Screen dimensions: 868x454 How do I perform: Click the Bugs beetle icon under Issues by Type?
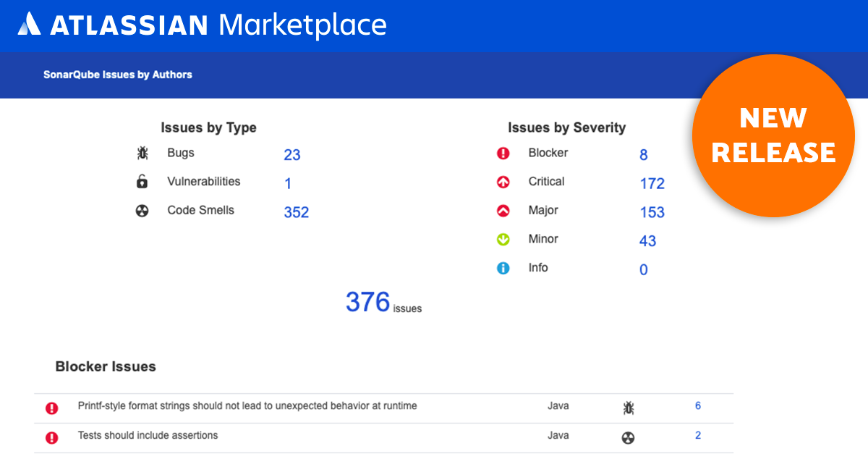pyautogui.click(x=142, y=154)
